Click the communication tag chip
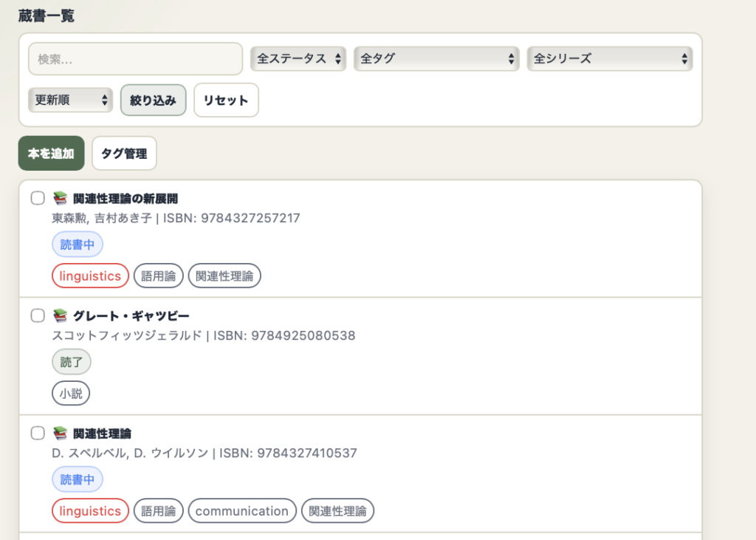 click(242, 511)
